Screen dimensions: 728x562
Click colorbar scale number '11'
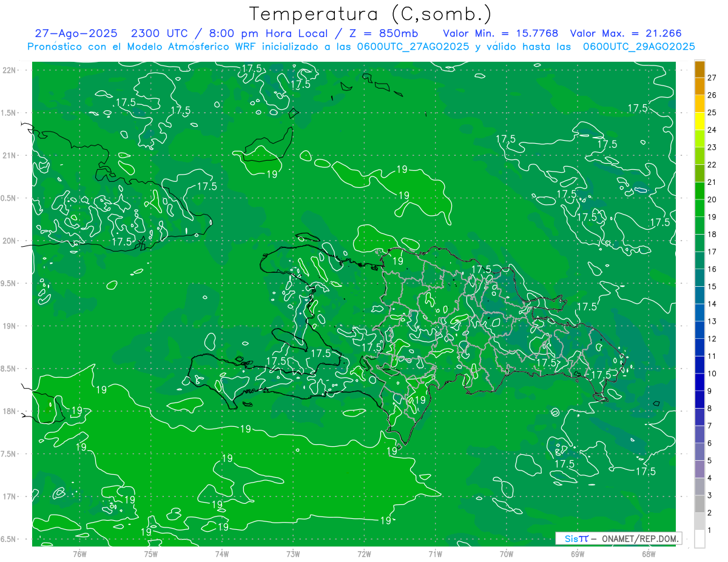pos(712,356)
